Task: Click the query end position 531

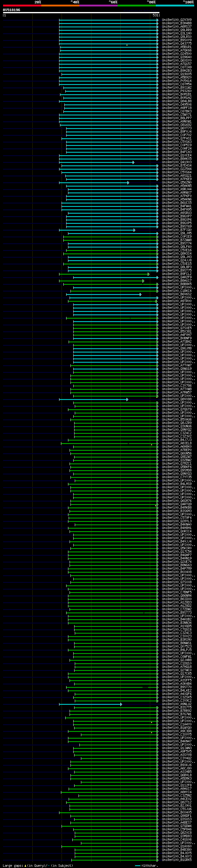Action: (x=155, y=15)
